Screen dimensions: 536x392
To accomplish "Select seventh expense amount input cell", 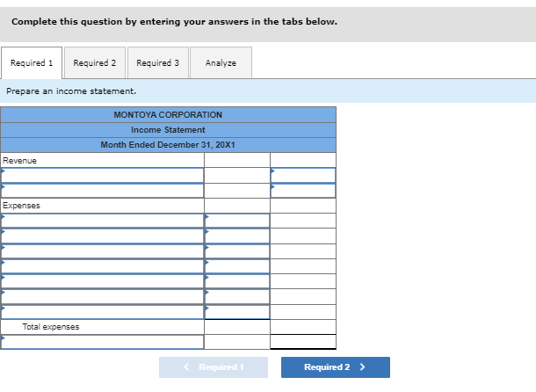I will coord(237,312).
